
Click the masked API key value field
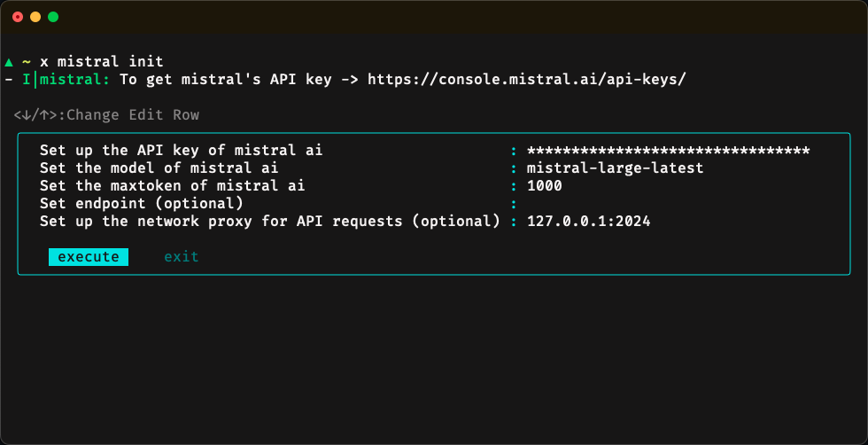click(668, 151)
